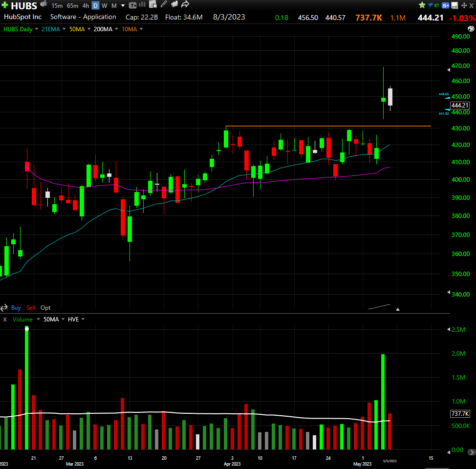Select the M monthly timeframe
476x469 pixels.
[x=114, y=6]
